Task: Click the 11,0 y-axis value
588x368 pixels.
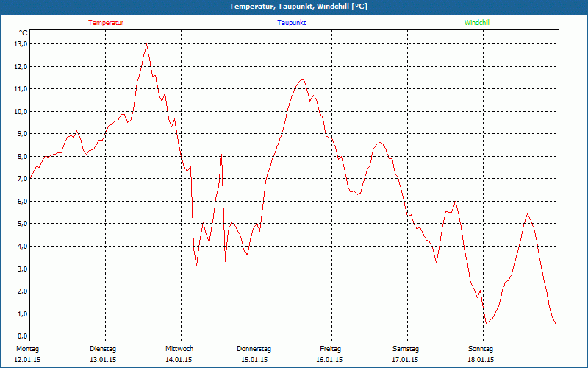Action: tap(21, 89)
